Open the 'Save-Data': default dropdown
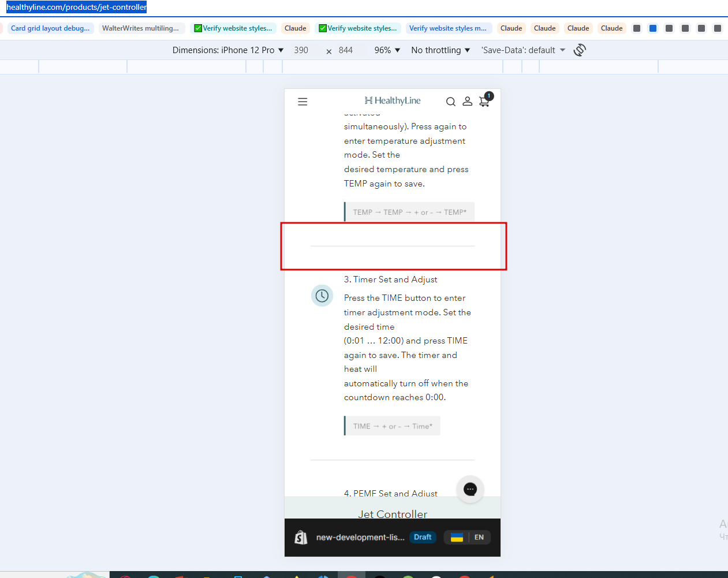 click(524, 50)
